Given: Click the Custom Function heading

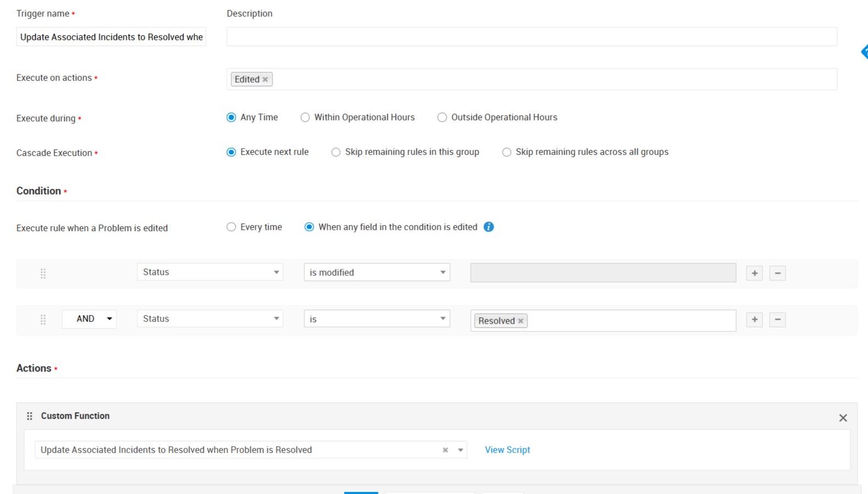Looking at the screenshot, I should tap(75, 416).
